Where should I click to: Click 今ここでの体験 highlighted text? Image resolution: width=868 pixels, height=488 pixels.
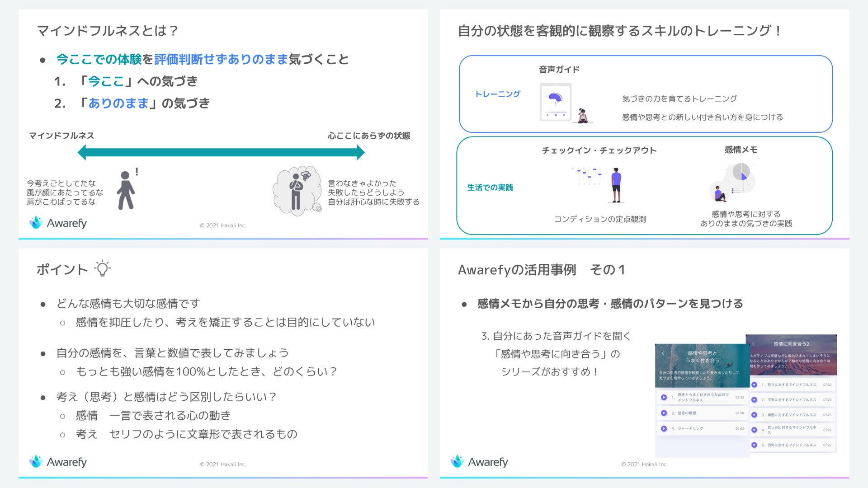[x=99, y=59]
